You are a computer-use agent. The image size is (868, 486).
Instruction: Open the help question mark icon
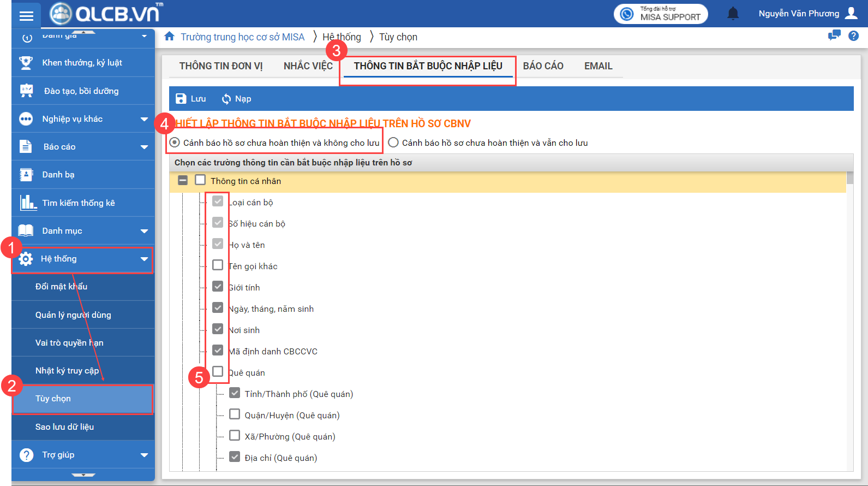pos(853,36)
